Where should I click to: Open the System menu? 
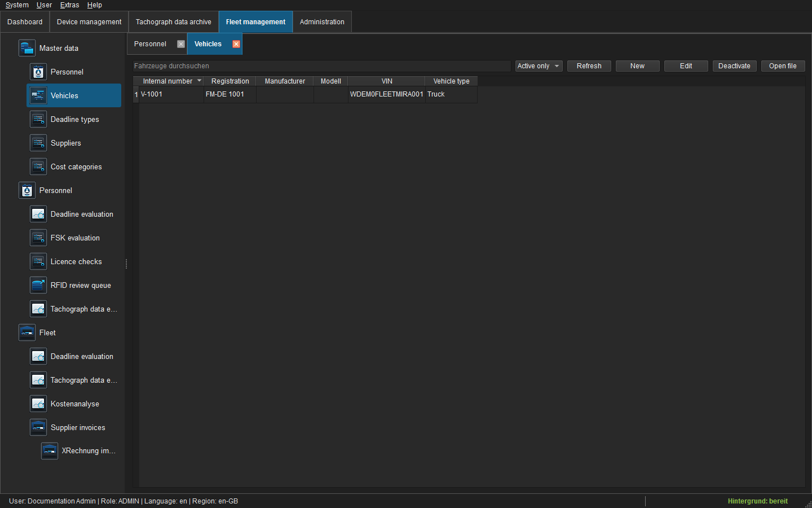(17, 5)
